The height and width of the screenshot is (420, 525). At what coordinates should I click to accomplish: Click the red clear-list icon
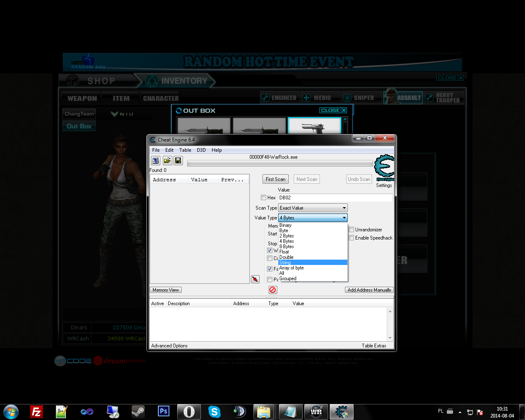point(273,290)
